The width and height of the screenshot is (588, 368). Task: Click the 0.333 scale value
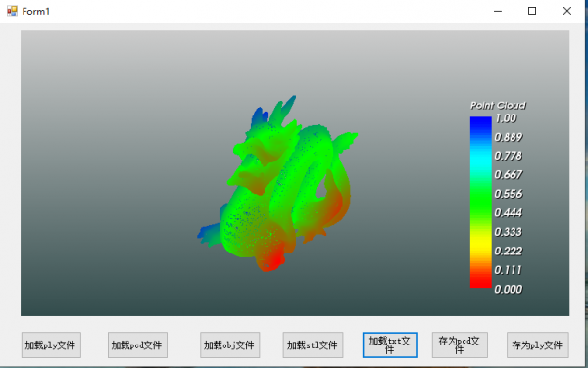pyautogui.click(x=508, y=232)
